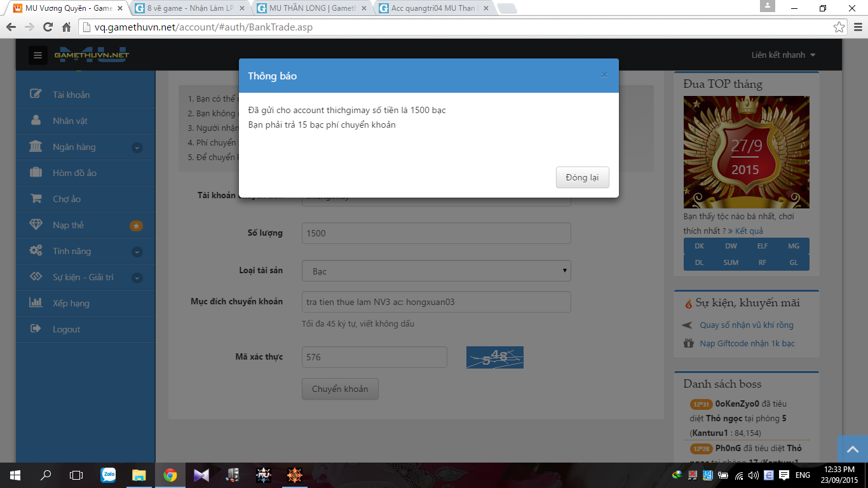This screenshot has height=488, width=868.
Task: Click the Đua TOP tháng banner image
Action: (747, 152)
